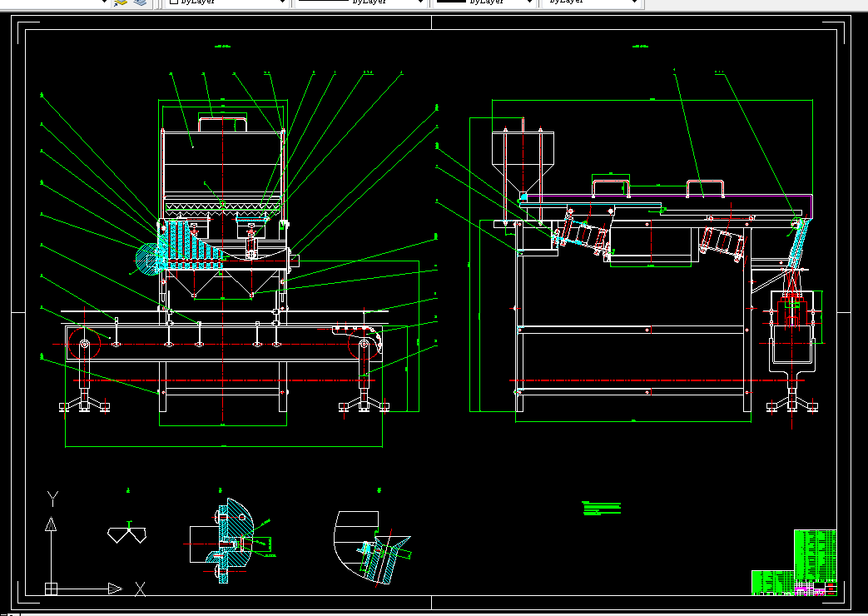Click the UCS icon origin square

click(51, 589)
